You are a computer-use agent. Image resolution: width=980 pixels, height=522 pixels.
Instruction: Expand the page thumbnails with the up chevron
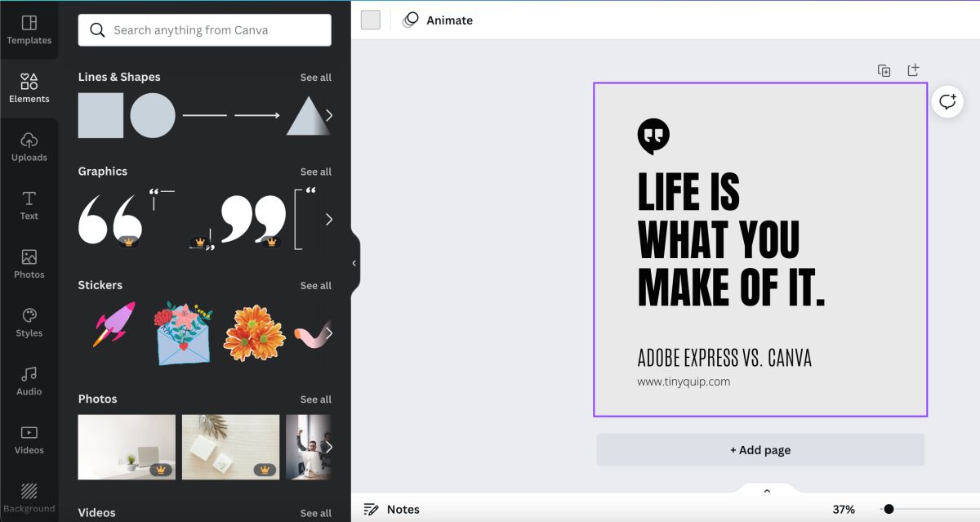coord(767,491)
